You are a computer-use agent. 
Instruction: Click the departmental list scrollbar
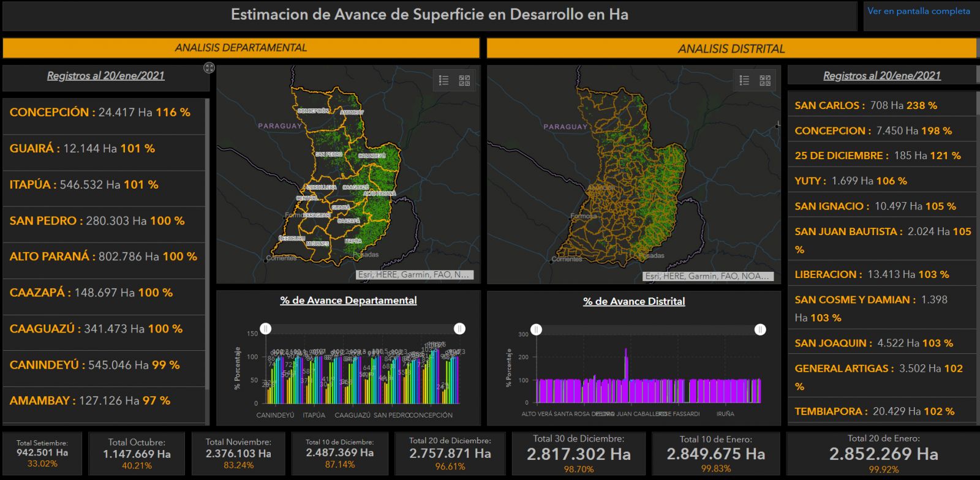[x=207, y=245]
